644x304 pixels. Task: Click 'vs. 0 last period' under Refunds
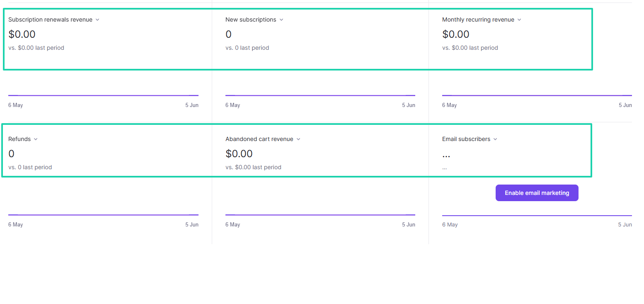30,167
